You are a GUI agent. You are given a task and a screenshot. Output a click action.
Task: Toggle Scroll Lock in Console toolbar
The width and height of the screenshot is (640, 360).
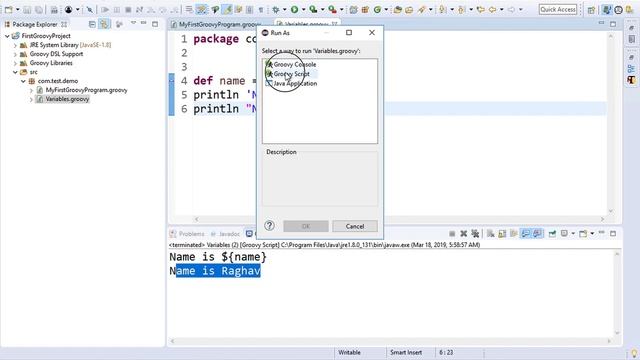(502, 233)
